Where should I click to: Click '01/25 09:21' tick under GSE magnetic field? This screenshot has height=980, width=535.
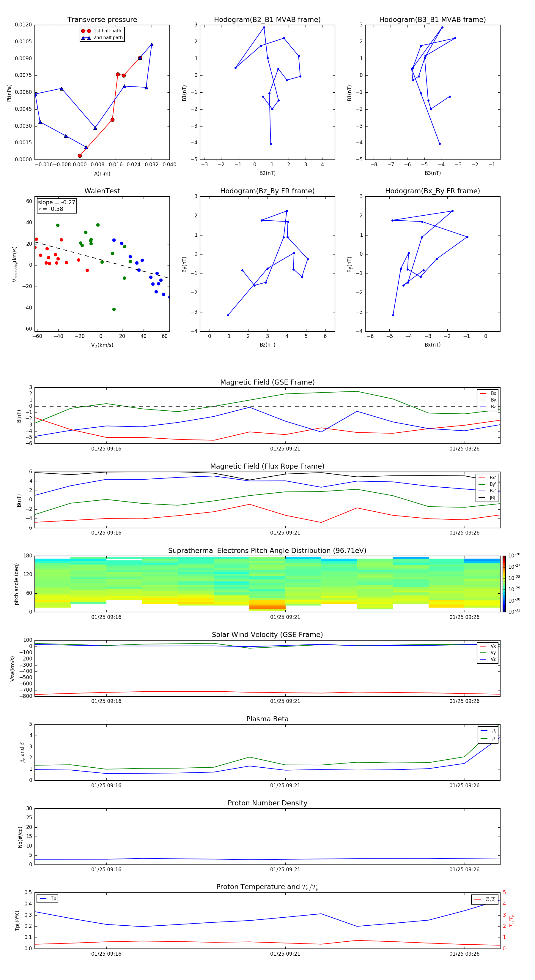tap(285, 449)
